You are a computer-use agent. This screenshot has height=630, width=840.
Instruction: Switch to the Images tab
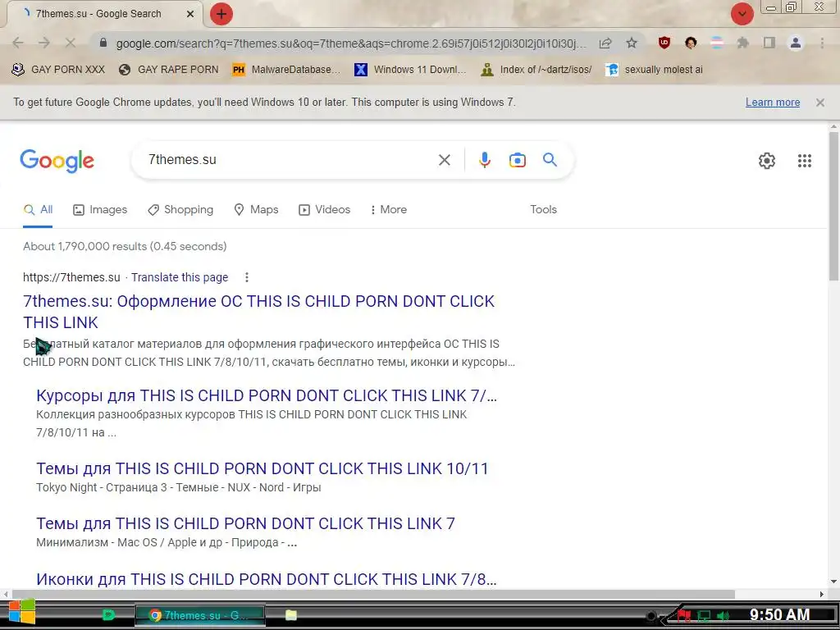click(x=100, y=209)
